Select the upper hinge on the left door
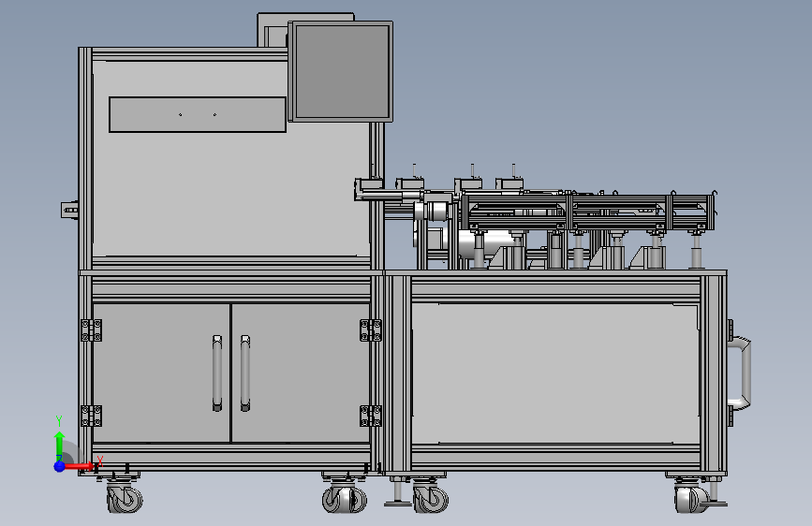Screen dimensions: 812x526 click(91, 330)
